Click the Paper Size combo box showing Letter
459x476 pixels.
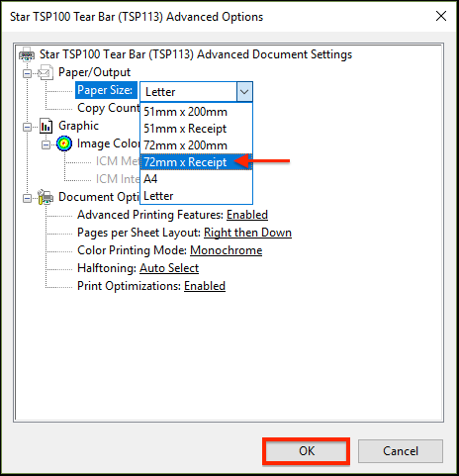(x=196, y=92)
